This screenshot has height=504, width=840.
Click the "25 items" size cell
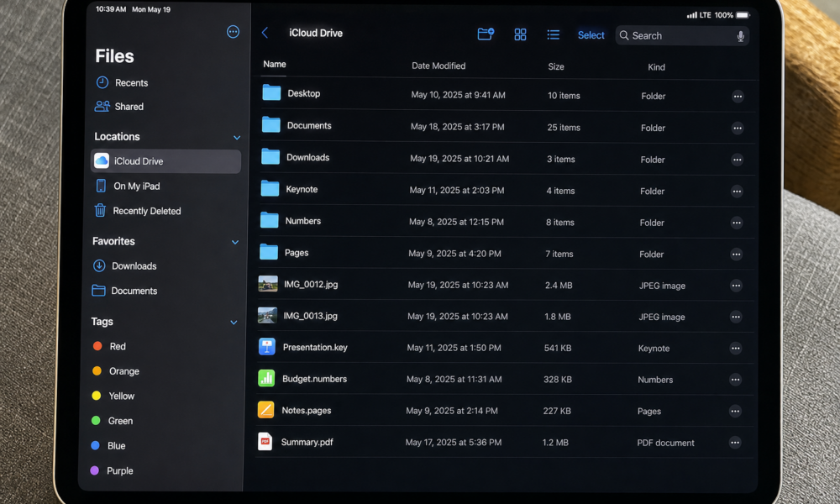click(564, 128)
